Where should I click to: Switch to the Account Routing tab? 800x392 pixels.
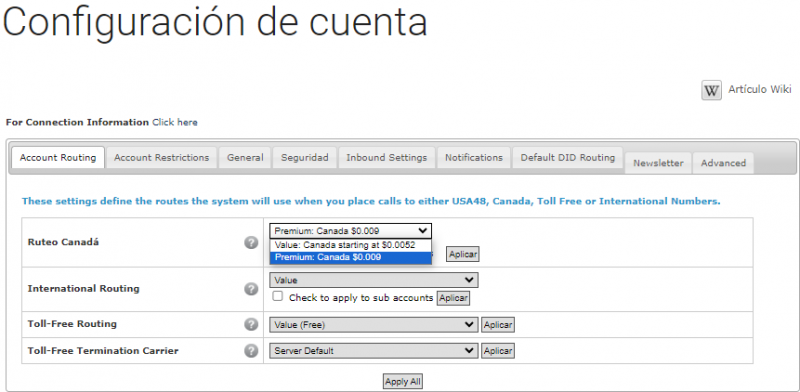tap(58, 158)
